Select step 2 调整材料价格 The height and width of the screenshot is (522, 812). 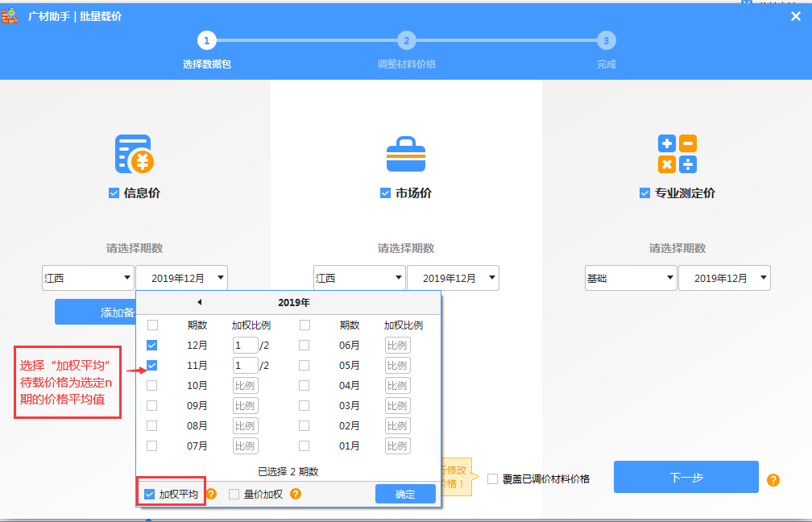(x=406, y=41)
